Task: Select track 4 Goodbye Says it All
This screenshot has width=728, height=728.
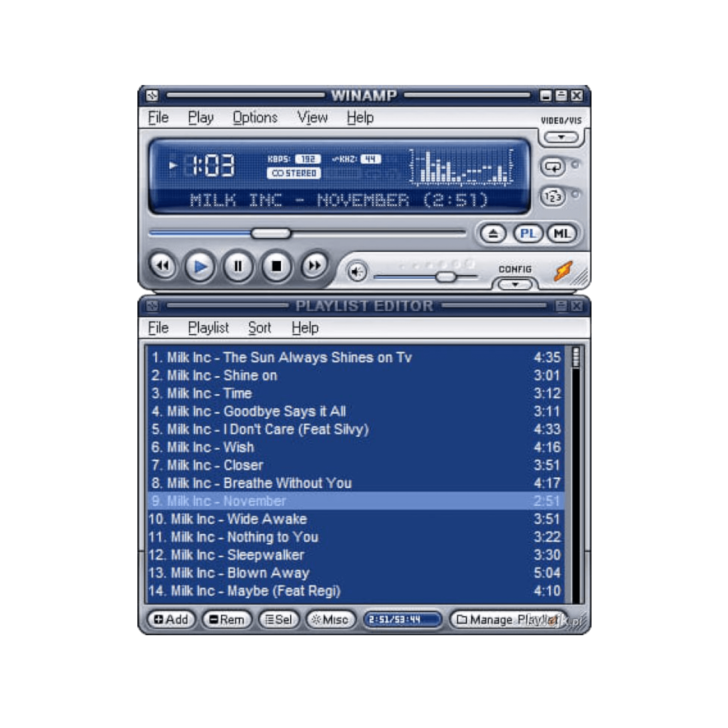Action: [x=356, y=412]
